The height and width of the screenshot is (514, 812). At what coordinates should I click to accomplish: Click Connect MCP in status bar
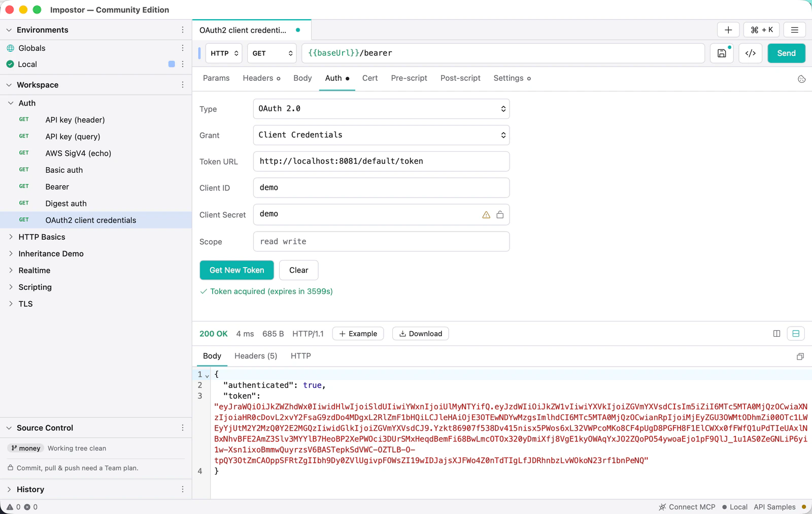click(687, 507)
